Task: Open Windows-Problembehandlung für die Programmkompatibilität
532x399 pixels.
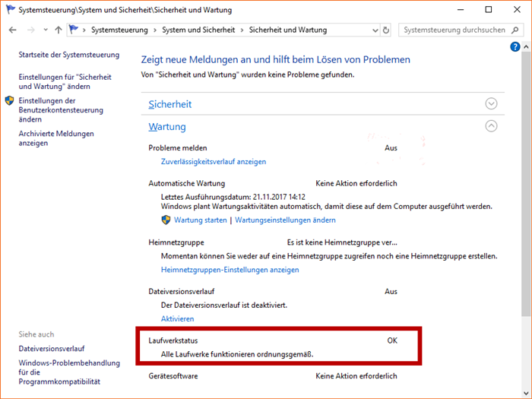Action: 69,372
